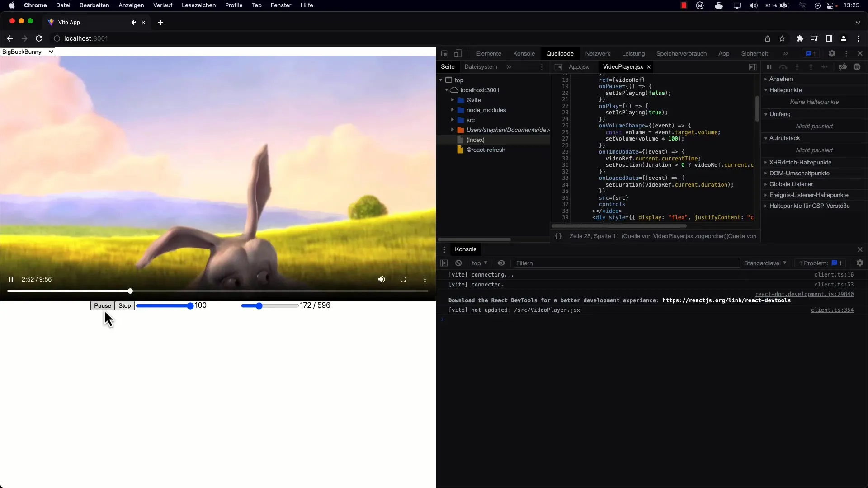Switch to the Netzwerk tab
The height and width of the screenshot is (488, 868).
(598, 53)
